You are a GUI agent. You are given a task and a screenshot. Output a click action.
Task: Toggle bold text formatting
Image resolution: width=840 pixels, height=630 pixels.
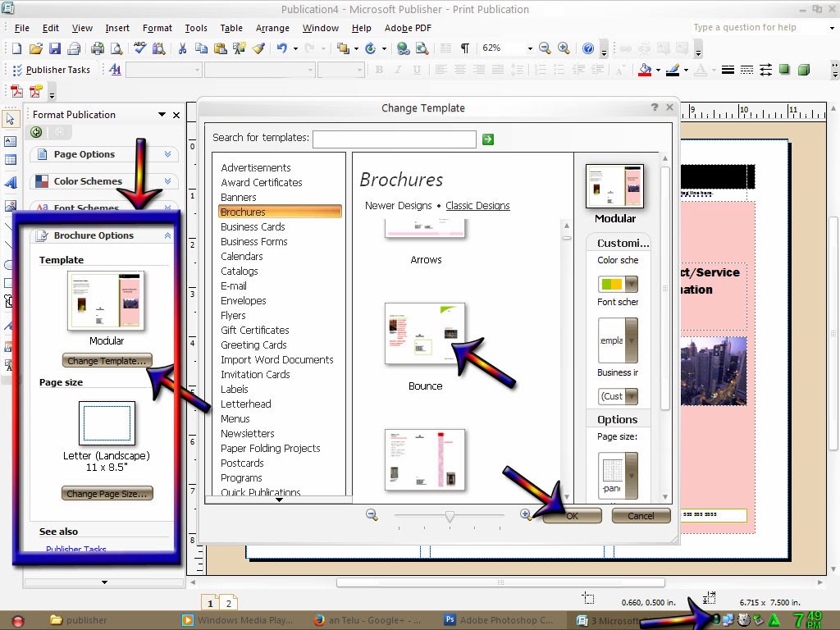[379, 70]
